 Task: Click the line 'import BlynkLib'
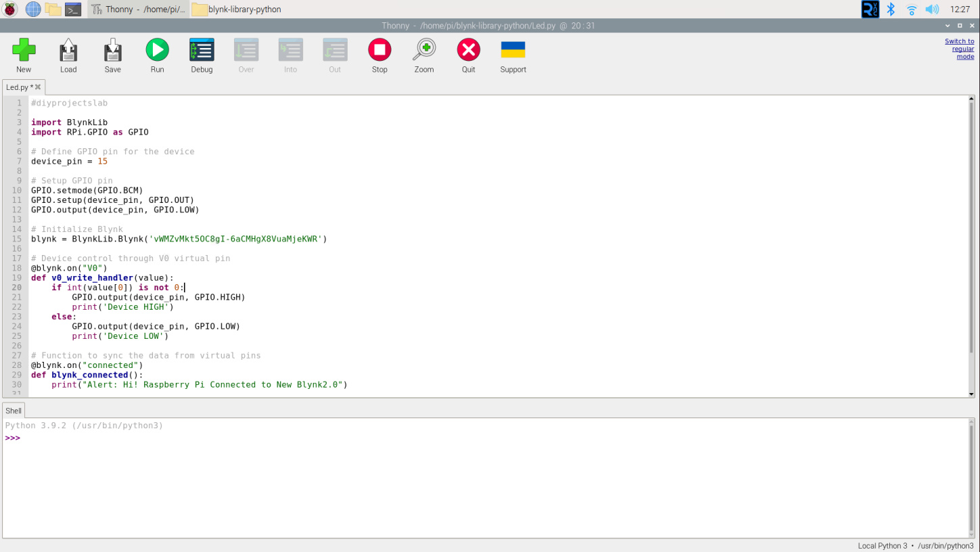(69, 122)
